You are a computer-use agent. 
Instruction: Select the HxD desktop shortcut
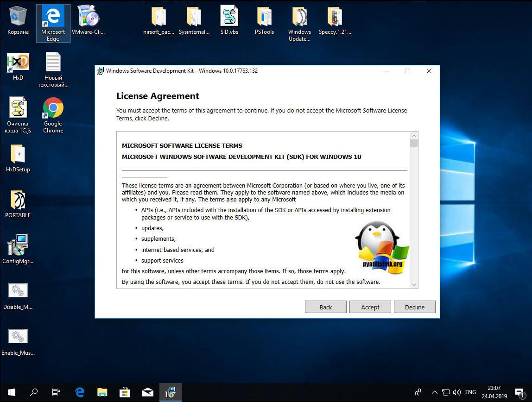(x=18, y=67)
